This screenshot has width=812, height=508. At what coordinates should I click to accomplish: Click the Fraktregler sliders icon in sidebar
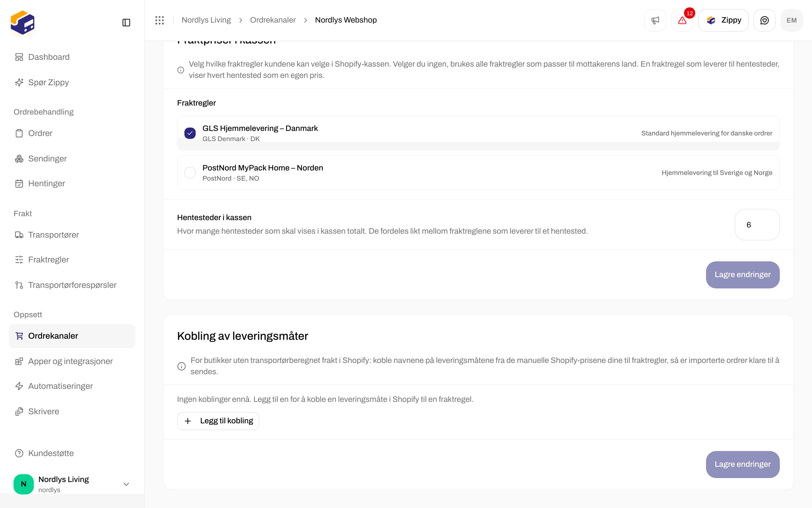(19, 260)
